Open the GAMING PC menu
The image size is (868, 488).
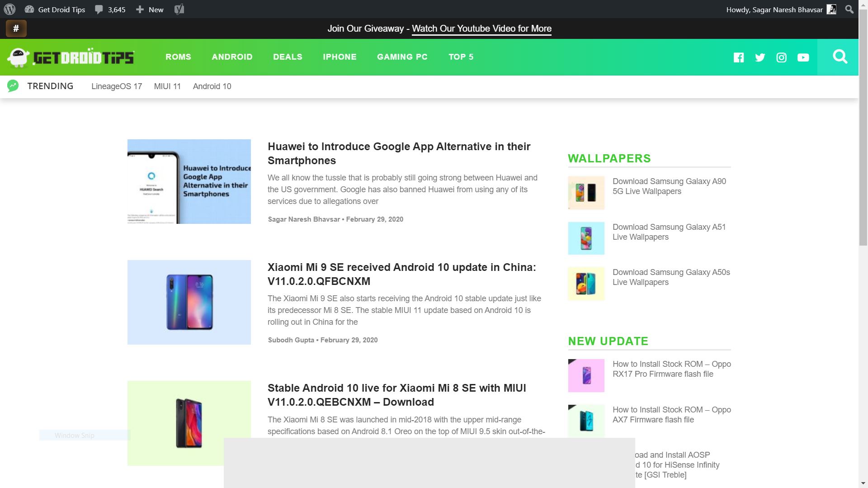click(x=402, y=57)
